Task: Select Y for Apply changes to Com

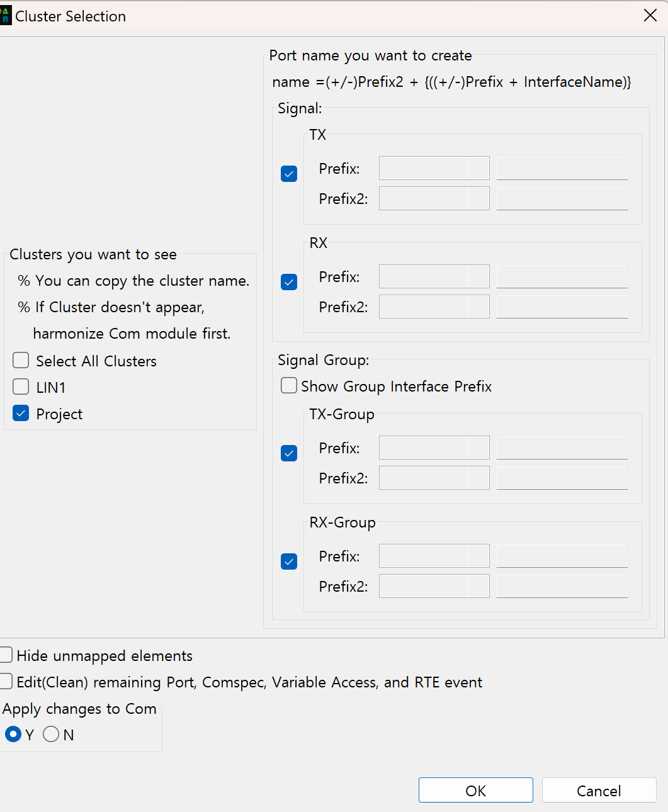Action: [x=13, y=734]
